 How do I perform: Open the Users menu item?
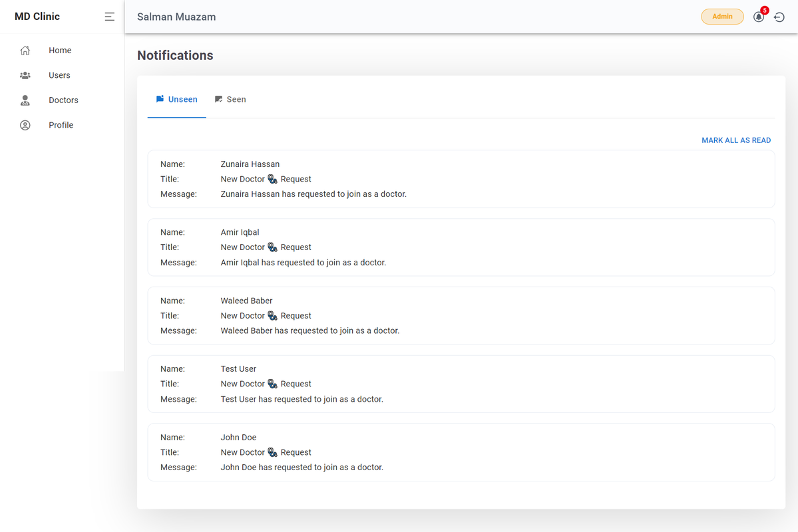click(62, 75)
